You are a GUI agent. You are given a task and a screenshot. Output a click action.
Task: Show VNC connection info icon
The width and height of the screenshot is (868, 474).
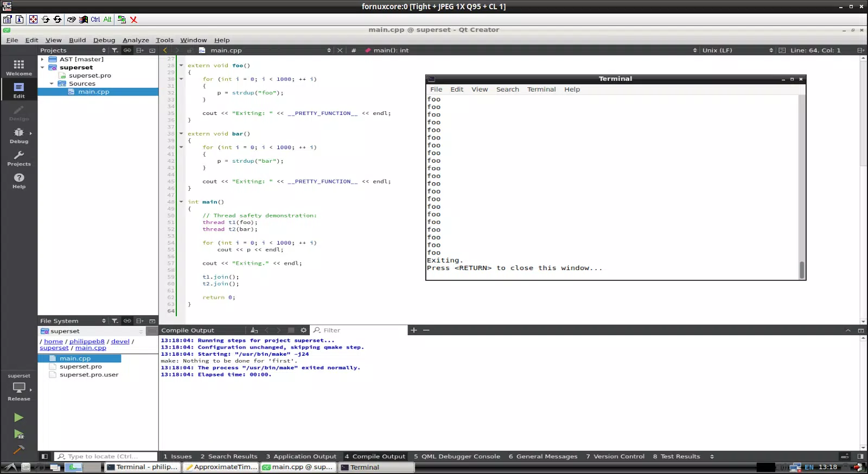point(20,20)
